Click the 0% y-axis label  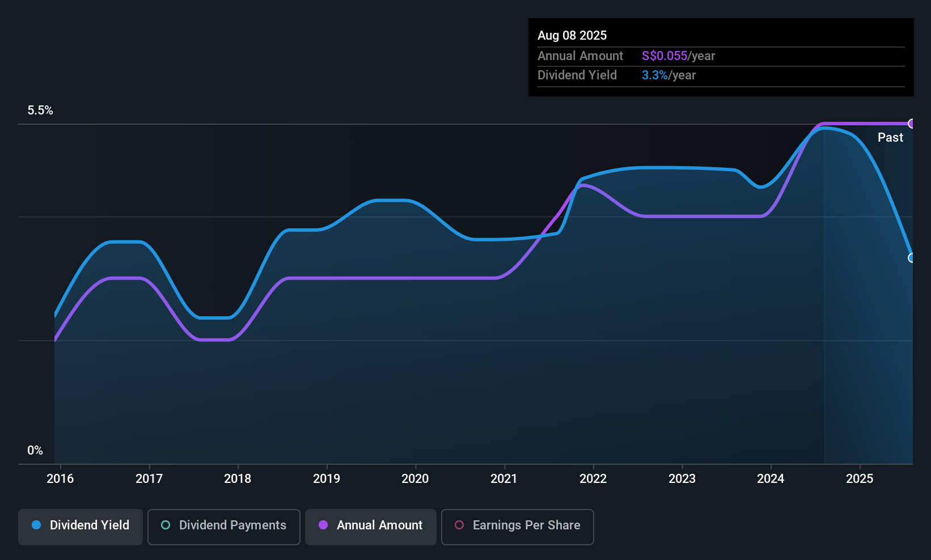[x=35, y=451]
